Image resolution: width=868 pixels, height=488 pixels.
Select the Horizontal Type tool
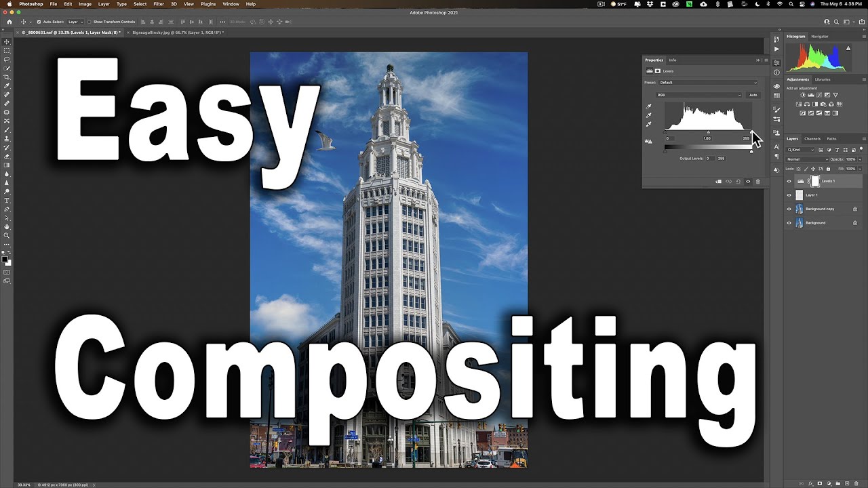coord(7,201)
